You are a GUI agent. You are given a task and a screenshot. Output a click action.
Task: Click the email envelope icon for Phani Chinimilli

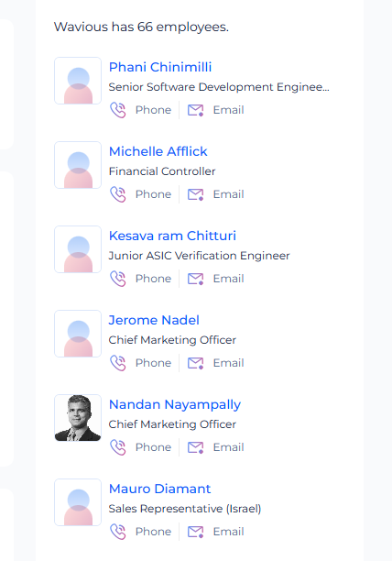(x=195, y=110)
